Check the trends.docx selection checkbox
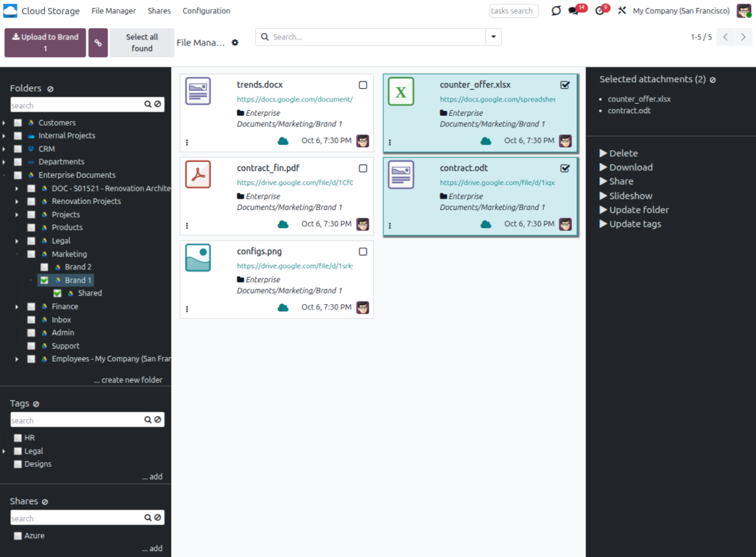756x557 pixels. click(x=363, y=85)
